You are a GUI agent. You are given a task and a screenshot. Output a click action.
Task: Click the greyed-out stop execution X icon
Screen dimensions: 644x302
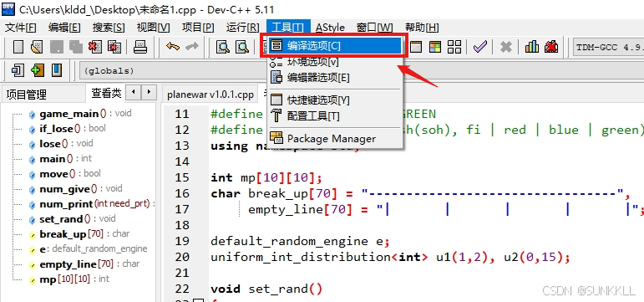click(x=505, y=47)
